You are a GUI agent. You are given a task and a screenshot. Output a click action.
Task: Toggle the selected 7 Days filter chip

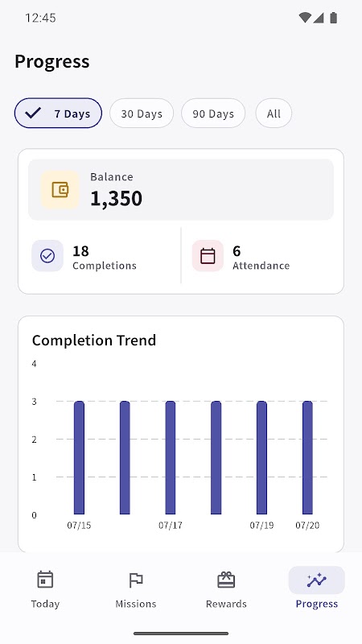[x=58, y=113]
